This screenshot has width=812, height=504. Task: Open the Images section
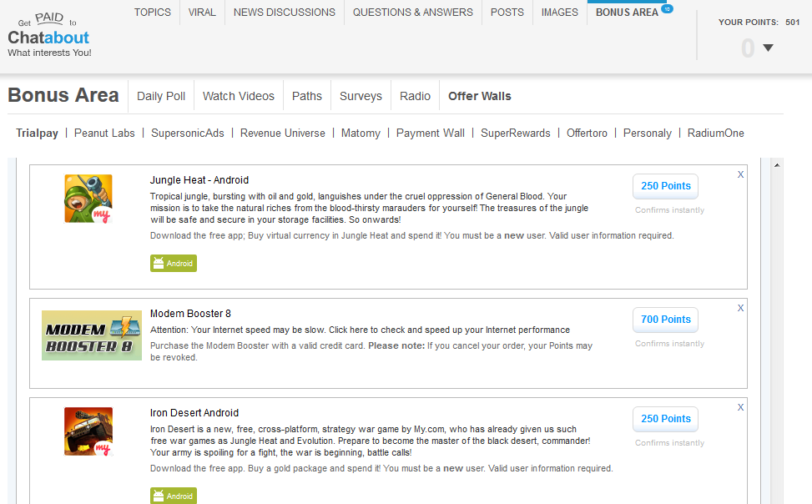point(559,12)
